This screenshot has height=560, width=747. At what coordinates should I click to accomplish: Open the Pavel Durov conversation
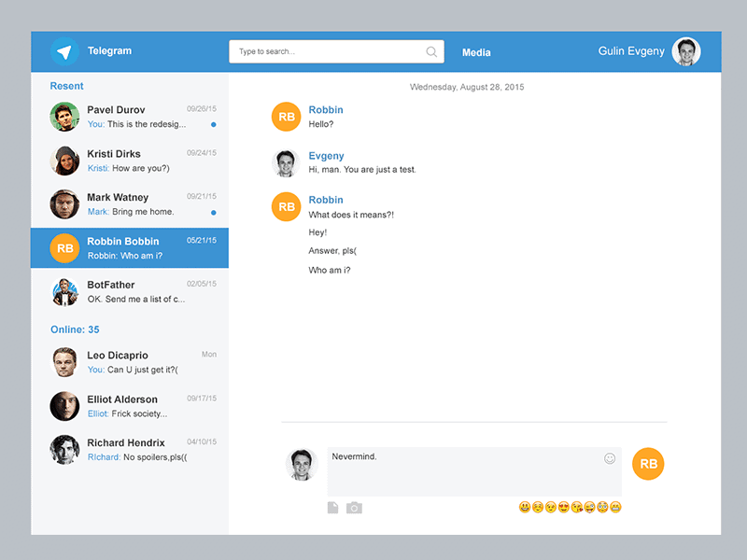[x=130, y=117]
